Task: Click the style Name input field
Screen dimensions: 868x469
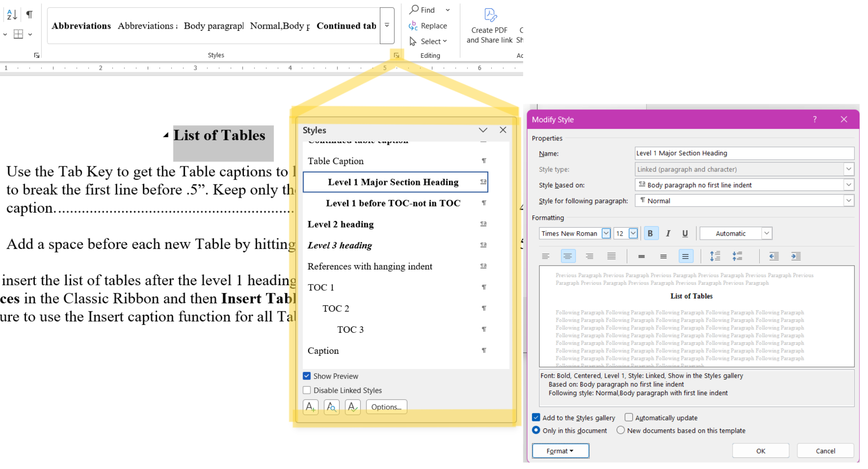Action: click(744, 153)
